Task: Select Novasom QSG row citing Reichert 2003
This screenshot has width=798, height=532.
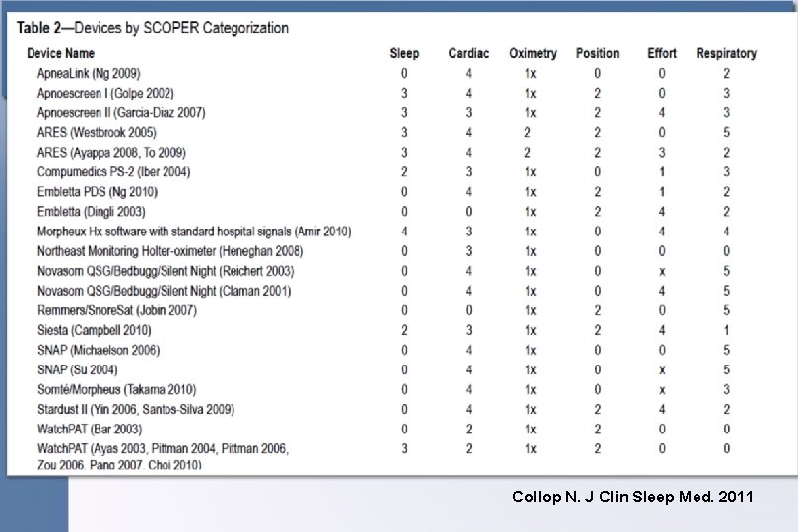Action: [x=166, y=271]
